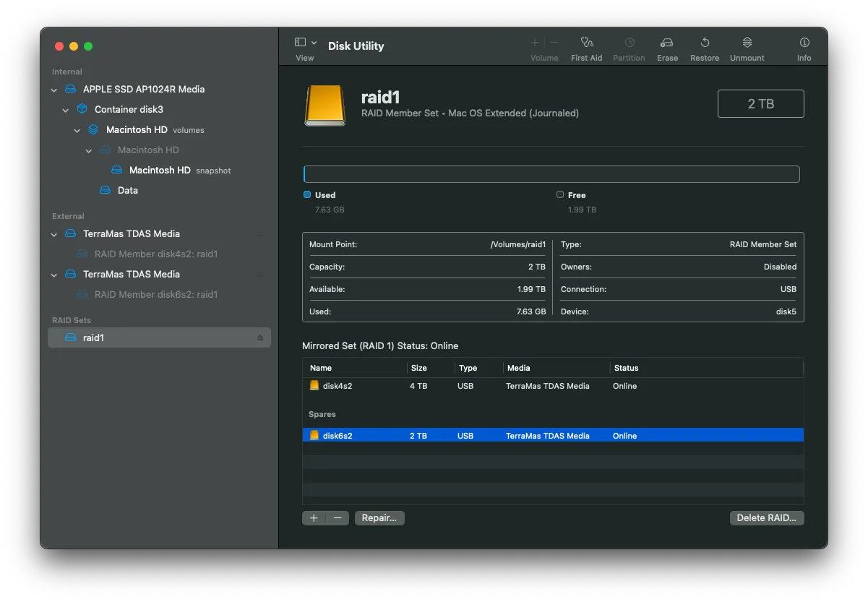Image resolution: width=868 pixels, height=602 pixels.
Task: Collapse the APPLE SSD AP1024R Media tree
Action: tap(54, 90)
